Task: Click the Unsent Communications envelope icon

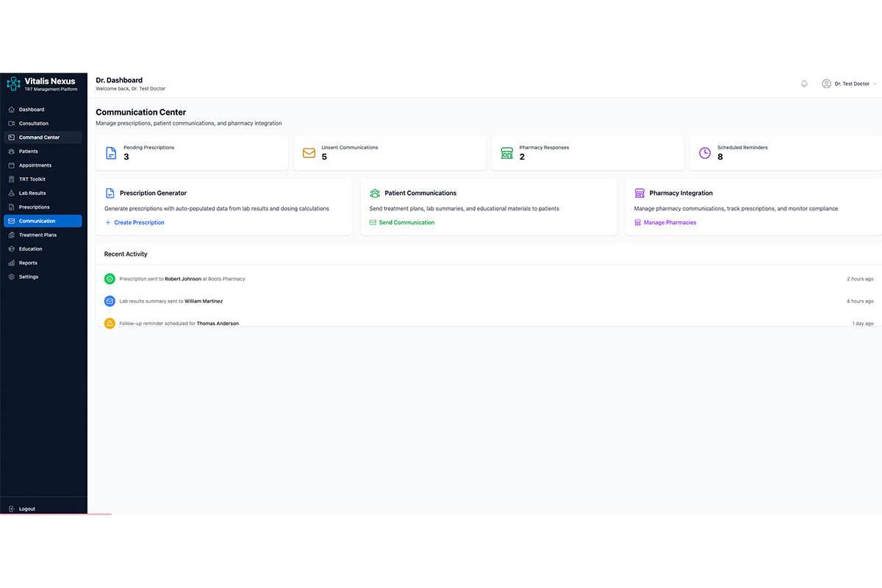Action: click(309, 153)
